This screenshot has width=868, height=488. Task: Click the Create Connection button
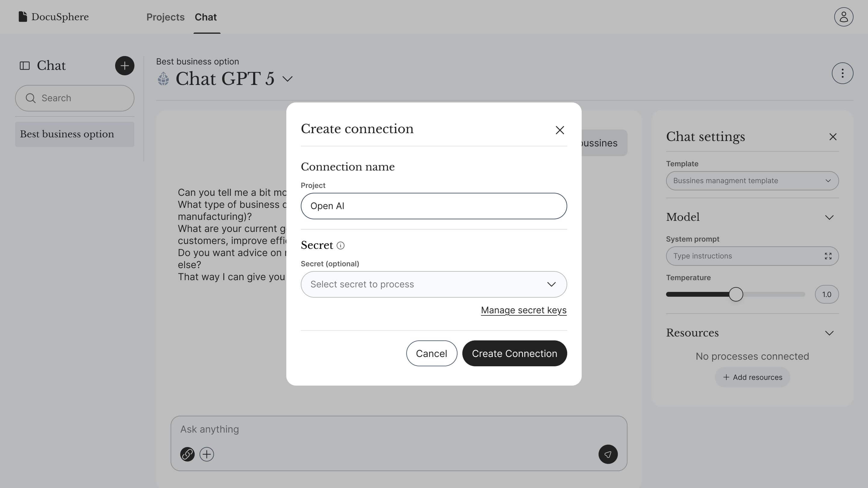tap(514, 353)
